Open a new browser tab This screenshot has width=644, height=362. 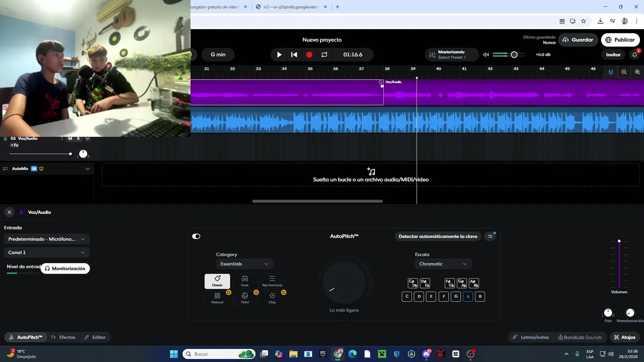pyautogui.click(x=337, y=7)
